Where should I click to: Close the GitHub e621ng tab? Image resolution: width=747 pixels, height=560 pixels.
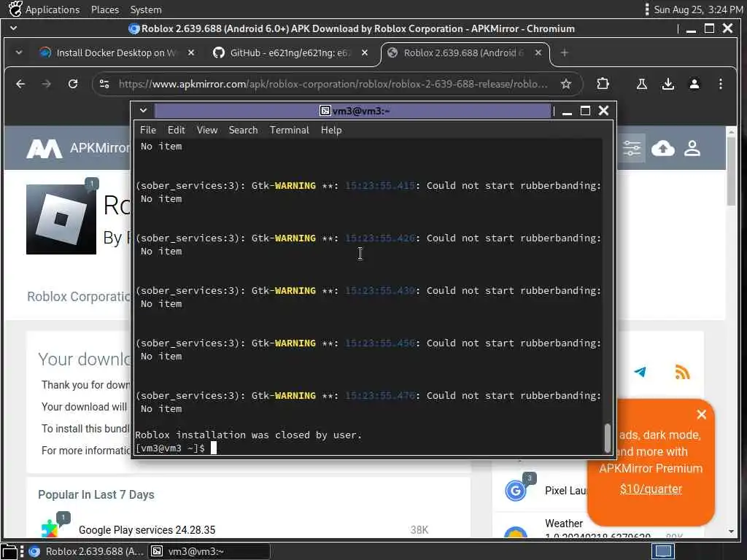tap(365, 52)
